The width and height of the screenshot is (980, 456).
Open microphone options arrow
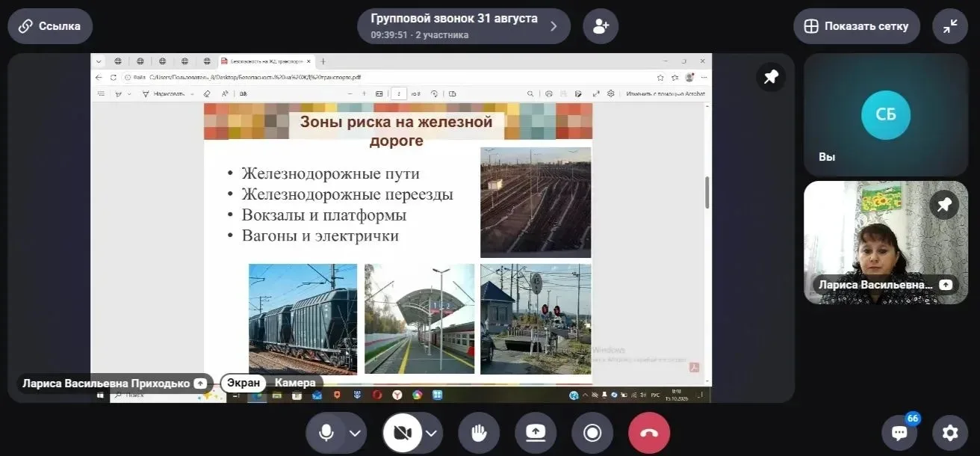(x=356, y=433)
